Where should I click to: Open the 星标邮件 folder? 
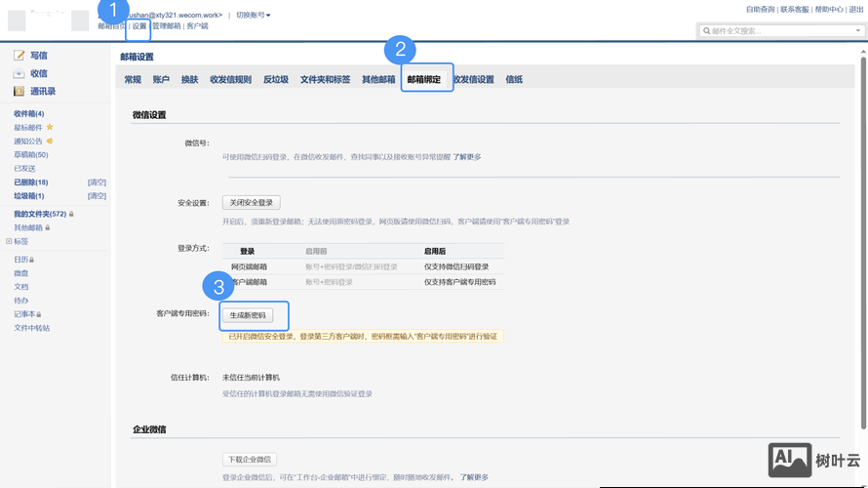28,128
